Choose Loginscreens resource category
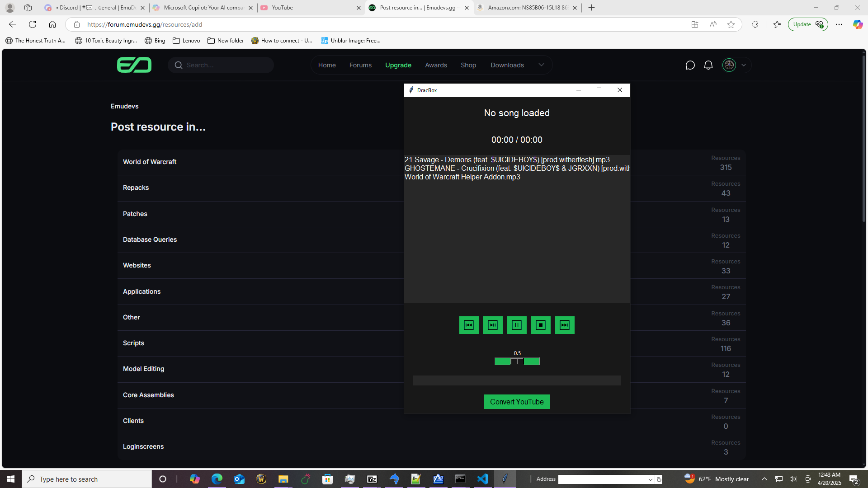Image resolution: width=868 pixels, height=488 pixels. 143,446
